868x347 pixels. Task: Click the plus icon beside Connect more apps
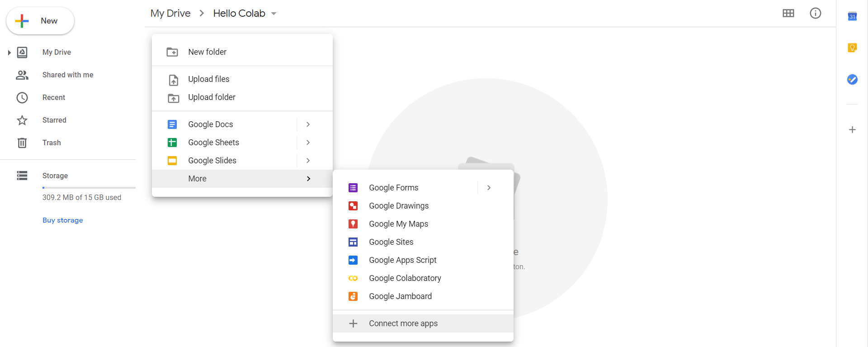(x=353, y=323)
